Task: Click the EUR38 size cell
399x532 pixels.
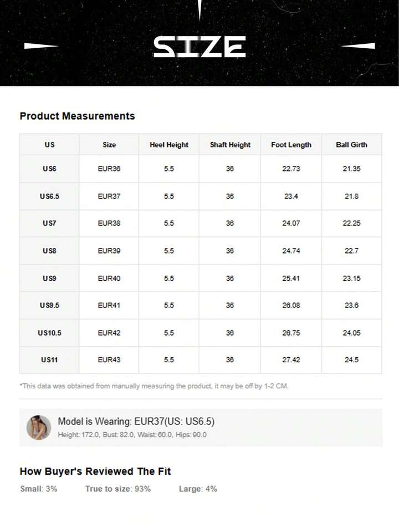Action: pos(109,223)
